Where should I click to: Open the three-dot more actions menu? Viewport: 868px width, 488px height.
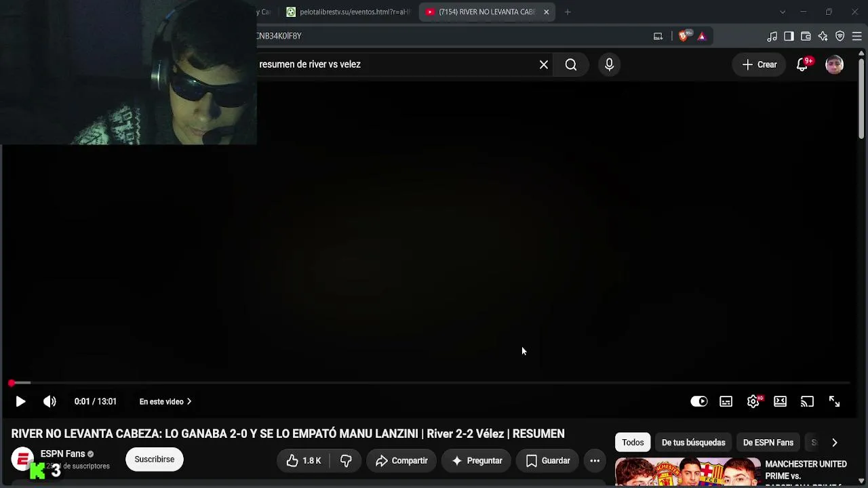click(x=595, y=461)
